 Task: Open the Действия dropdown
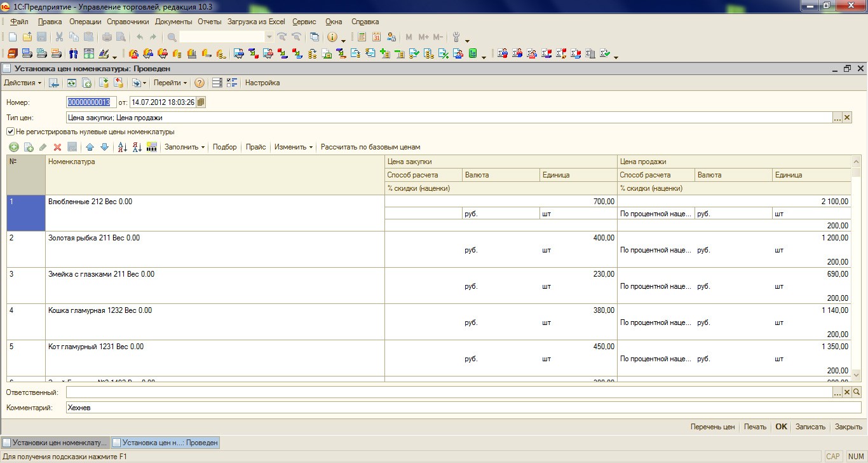[x=23, y=83]
